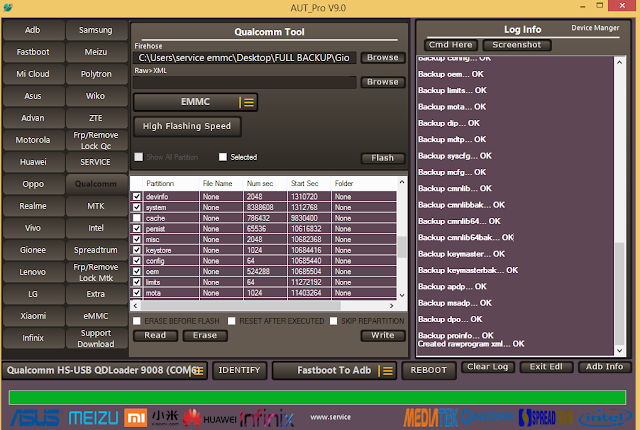640x430 pixels.
Task: Open the Fastboot section
Action: [x=33, y=52]
